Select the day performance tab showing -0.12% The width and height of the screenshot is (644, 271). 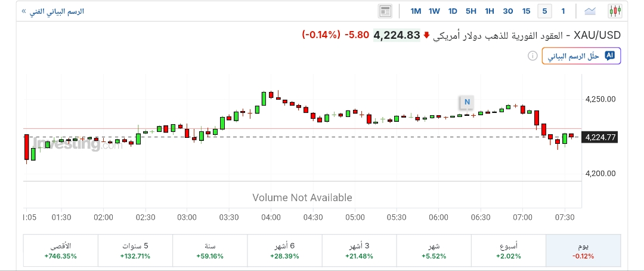tap(583, 251)
